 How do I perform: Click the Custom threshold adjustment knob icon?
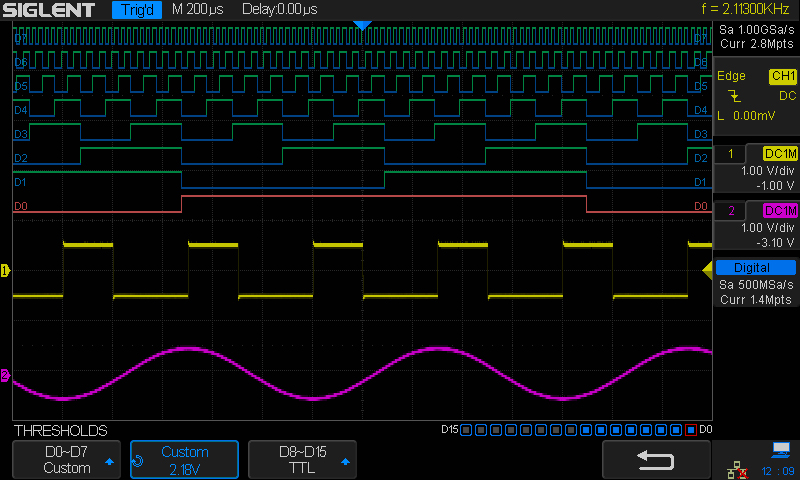(x=138, y=461)
